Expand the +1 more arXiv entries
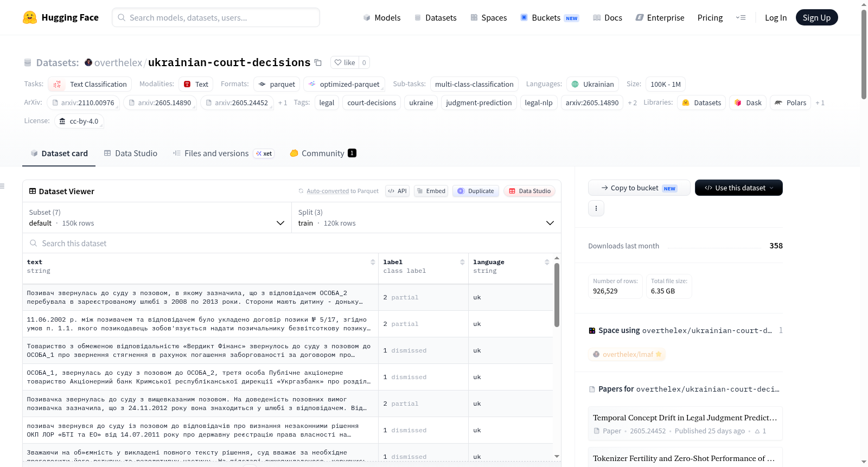Screen dimensions: 868x467 283,103
